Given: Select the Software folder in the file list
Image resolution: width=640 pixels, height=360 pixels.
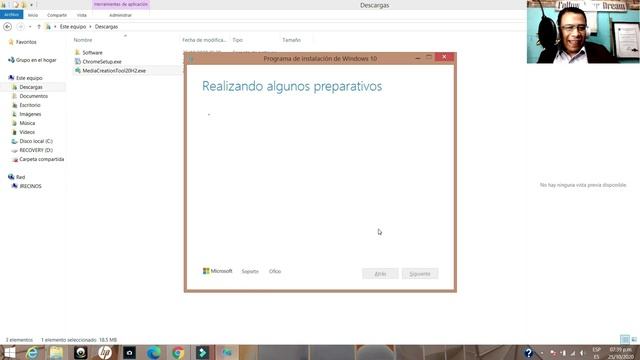Looking at the screenshot, I should [x=92, y=53].
